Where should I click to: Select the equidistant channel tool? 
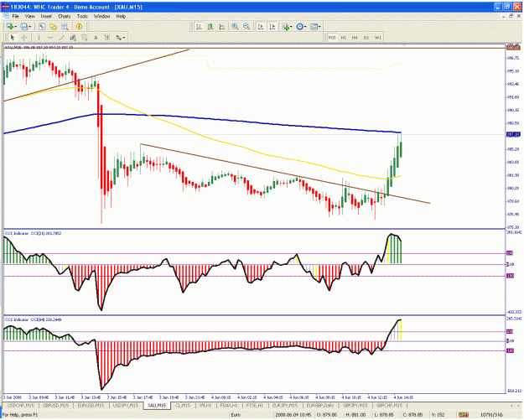click(x=73, y=38)
